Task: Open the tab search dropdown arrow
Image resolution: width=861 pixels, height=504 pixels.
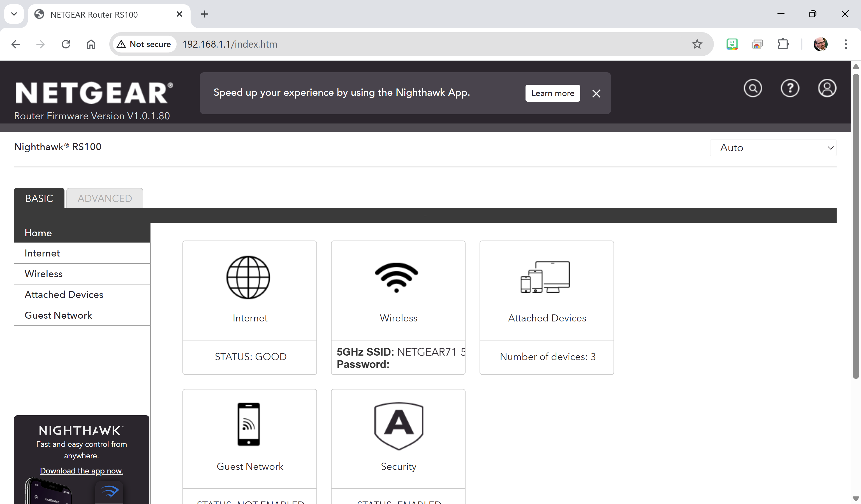Action: click(14, 14)
